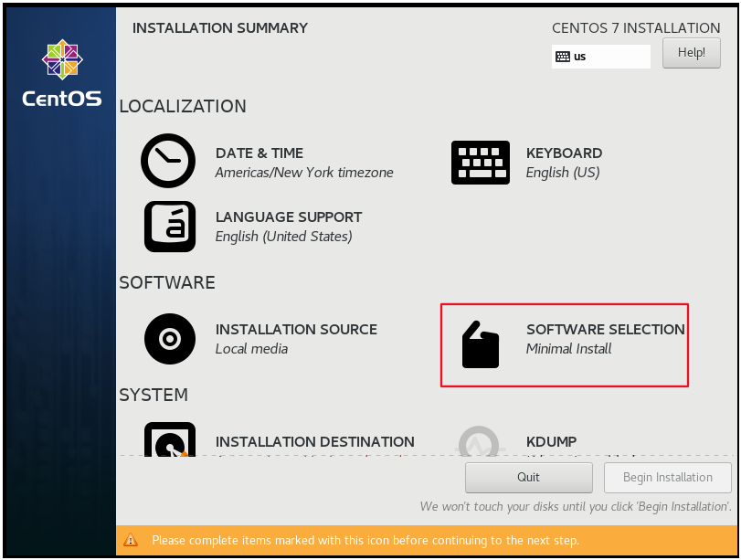This screenshot has height=560, width=741.
Task: Click the English (United States) text
Action: pos(283,237)
